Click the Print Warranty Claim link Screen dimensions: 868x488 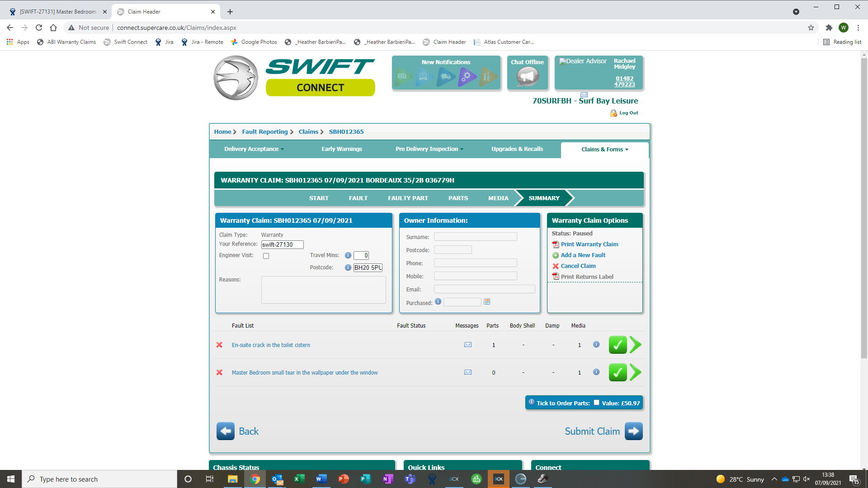click(589, 244)
